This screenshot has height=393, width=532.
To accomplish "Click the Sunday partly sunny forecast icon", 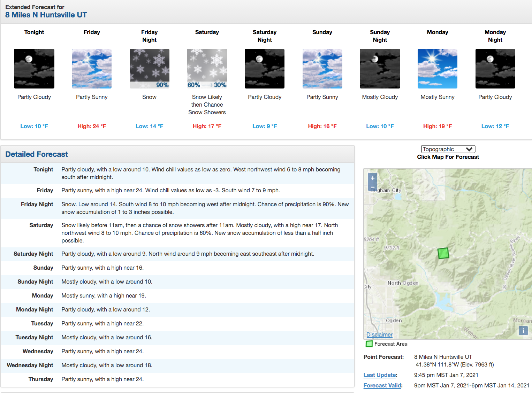I will [322, 69].
